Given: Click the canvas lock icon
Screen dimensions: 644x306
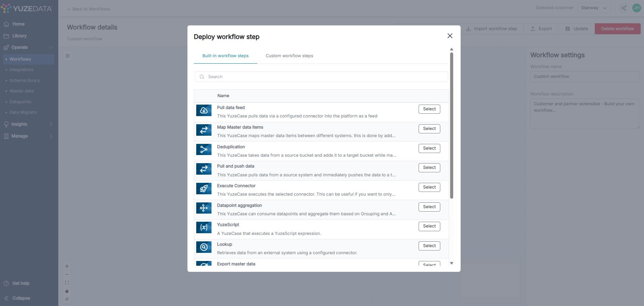Looking at the screenshot, I should point(67,291).
